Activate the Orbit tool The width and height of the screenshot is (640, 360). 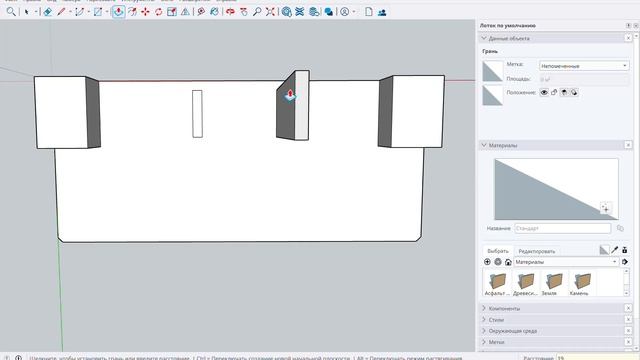(x=230, y=12)
